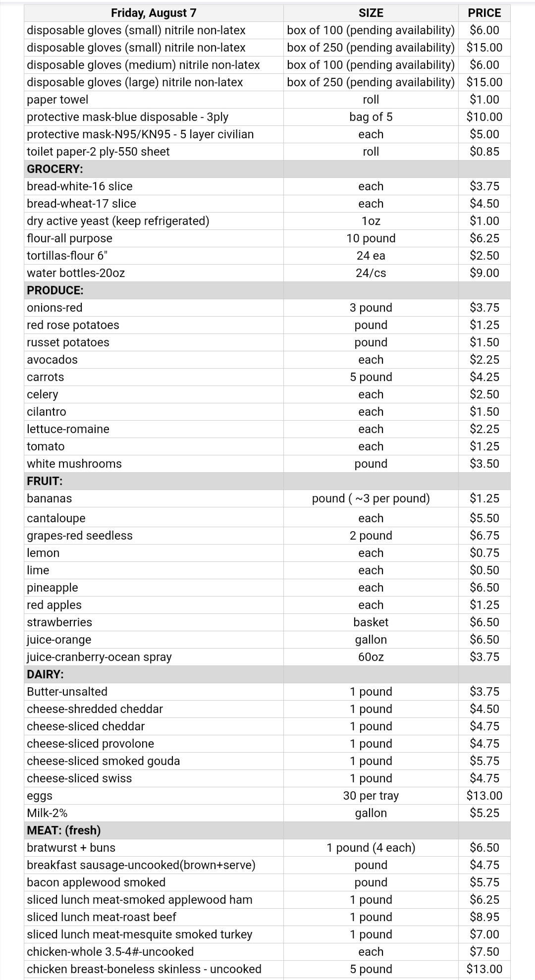Select the 'bag of 5' size cell
The image size is (535, 980).
[371, 117]
